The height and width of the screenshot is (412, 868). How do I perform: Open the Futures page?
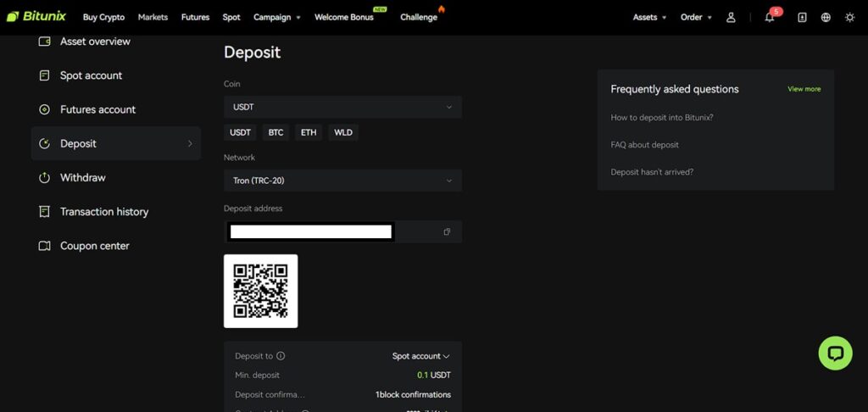(196, 17)
